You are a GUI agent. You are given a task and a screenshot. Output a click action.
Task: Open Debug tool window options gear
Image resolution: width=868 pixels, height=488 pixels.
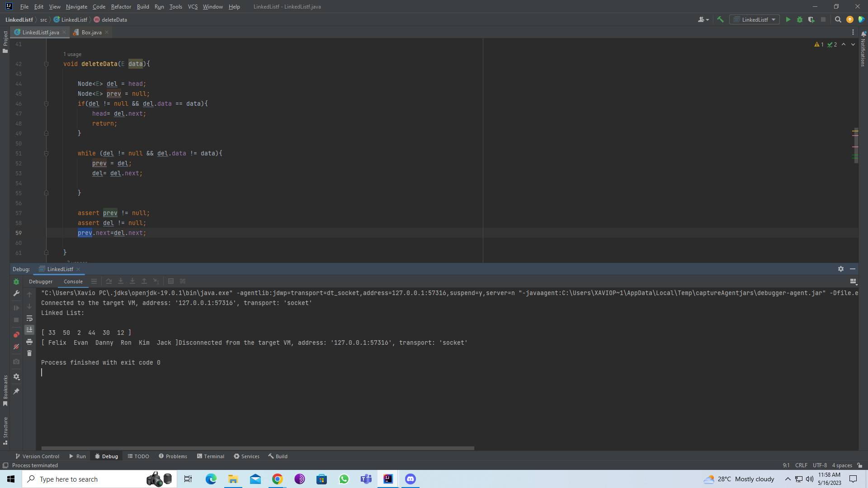click(841, 269)
